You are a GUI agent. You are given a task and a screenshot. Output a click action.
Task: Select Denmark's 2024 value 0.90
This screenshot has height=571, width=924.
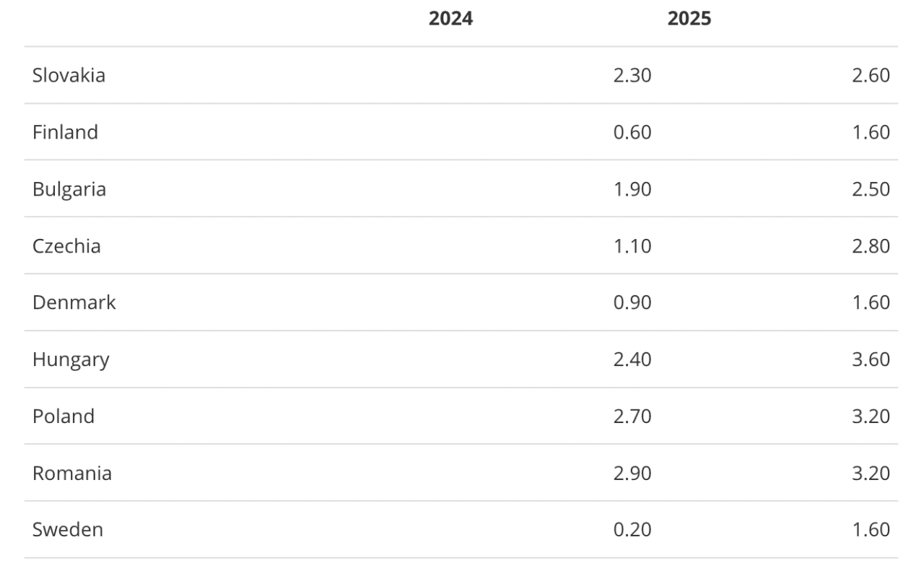coord(632,302)
